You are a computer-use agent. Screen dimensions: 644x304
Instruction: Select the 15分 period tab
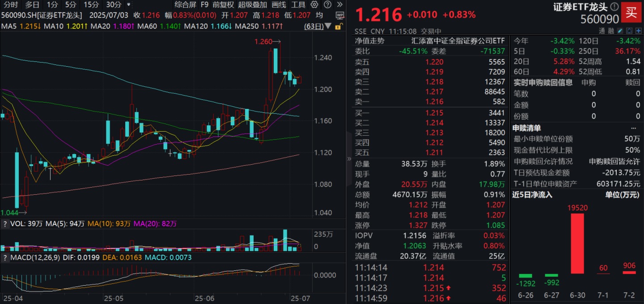click(x=91, y=5)
